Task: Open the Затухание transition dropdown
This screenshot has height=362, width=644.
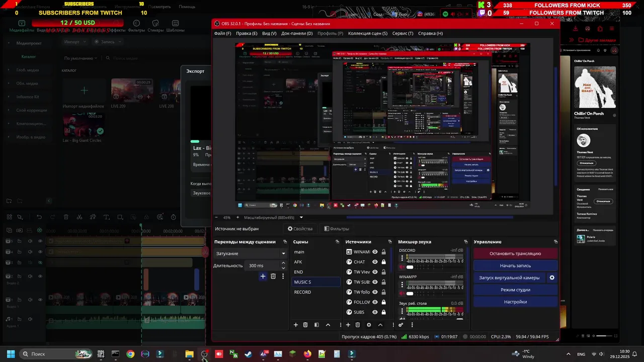Action: [x=250, y=253]
